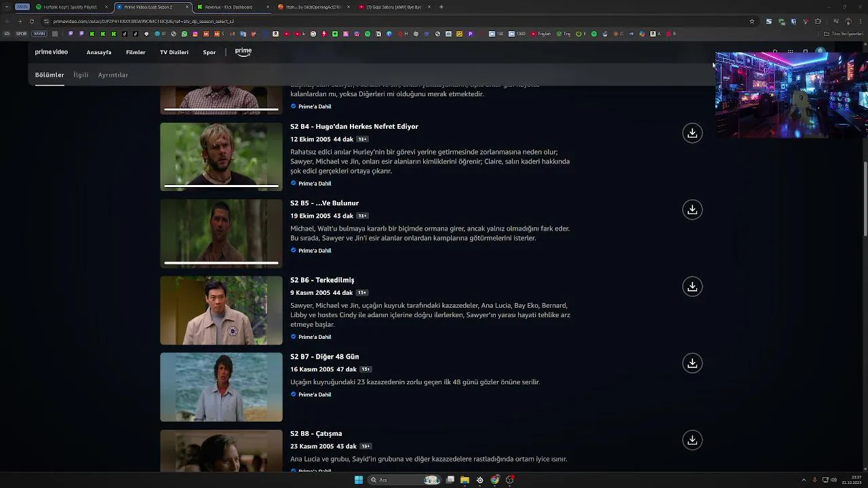Click '16 Kasım 2005' date of S2 B7
Viewport: 868px width, 488px height.
click(312, 369)
